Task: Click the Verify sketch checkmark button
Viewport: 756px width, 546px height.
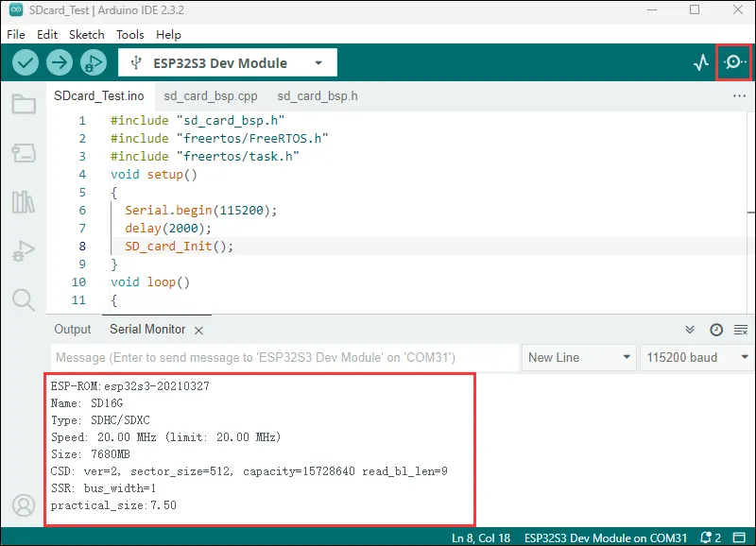Action: pos(26,63)
